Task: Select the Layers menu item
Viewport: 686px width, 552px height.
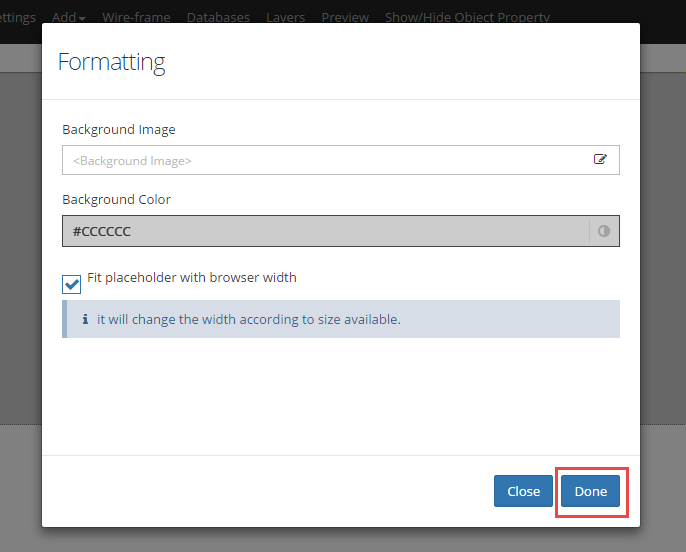Action: tap(285, 17)
